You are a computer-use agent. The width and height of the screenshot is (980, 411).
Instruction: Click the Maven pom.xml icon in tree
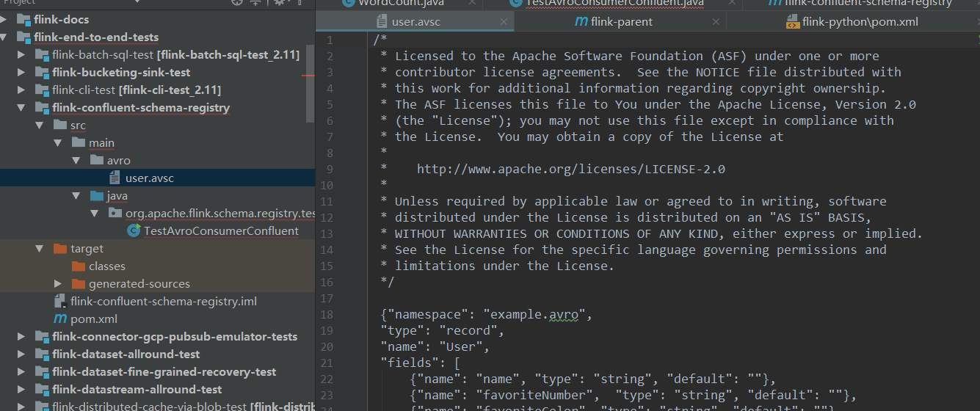60,319
